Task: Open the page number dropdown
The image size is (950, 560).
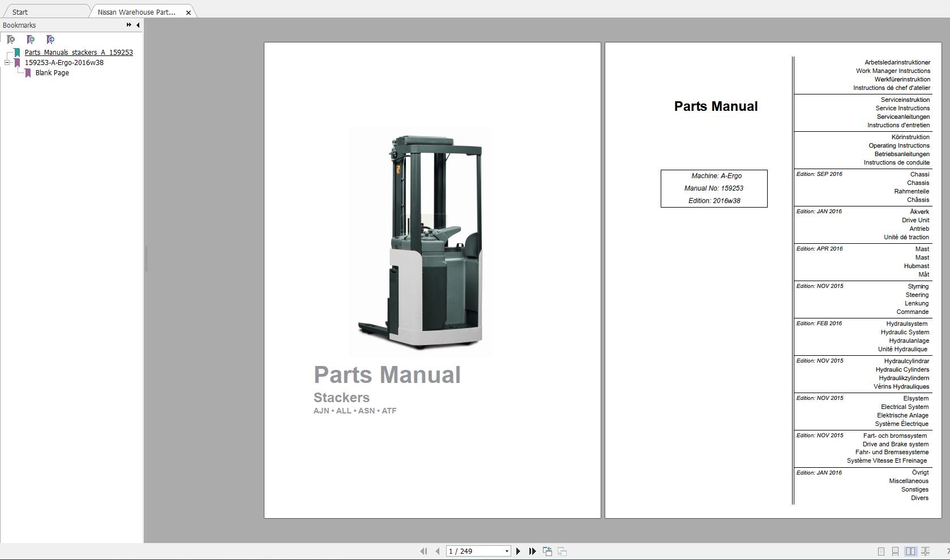Action: (507, 551)
